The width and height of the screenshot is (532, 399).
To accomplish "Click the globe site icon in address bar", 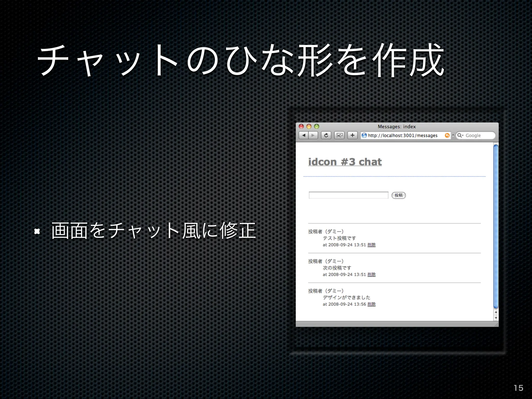I will (x=364, y=135).
